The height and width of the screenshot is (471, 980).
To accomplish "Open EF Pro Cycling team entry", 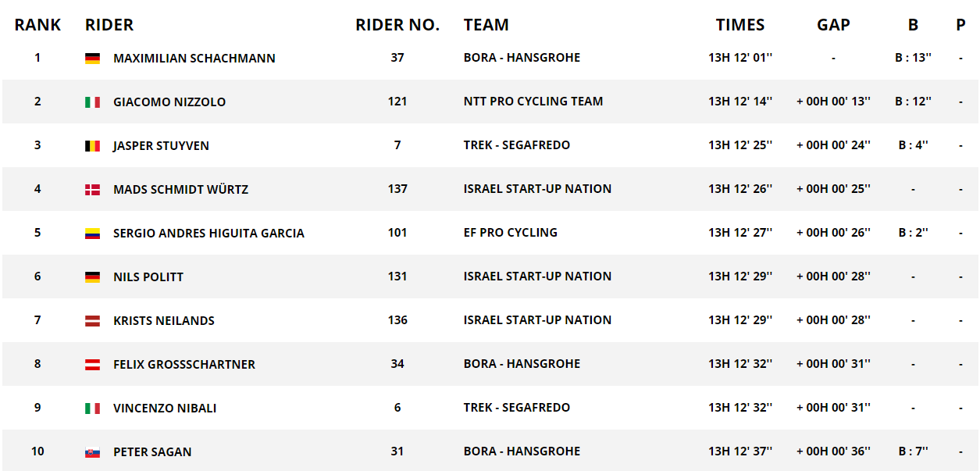I will [x=511, y=232].
